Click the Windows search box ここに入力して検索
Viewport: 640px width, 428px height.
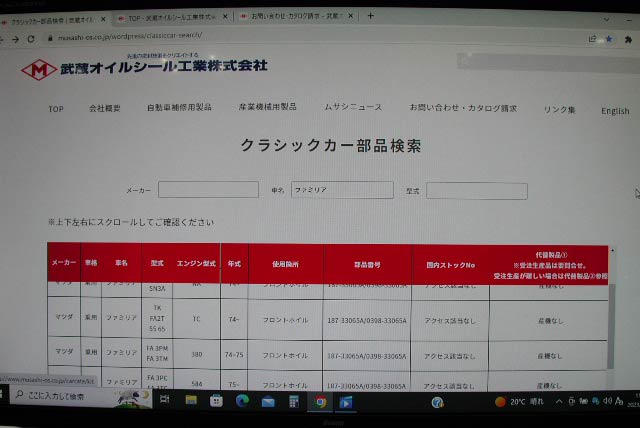point(81,396)
